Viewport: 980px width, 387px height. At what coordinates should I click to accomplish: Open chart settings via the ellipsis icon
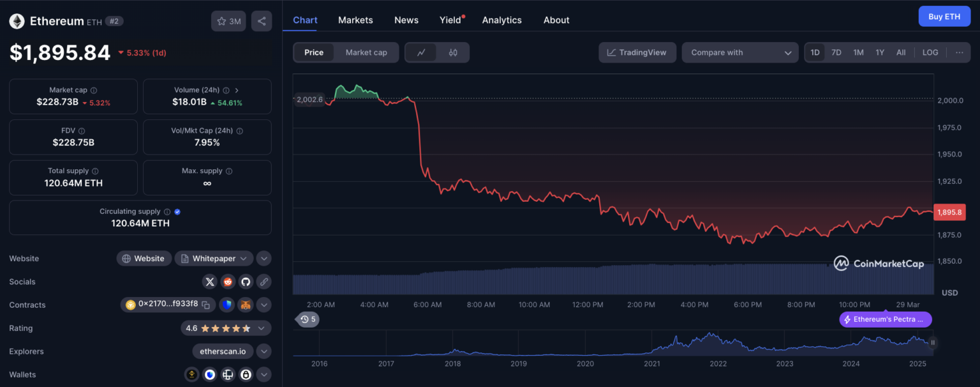click(x=959, y=52)
